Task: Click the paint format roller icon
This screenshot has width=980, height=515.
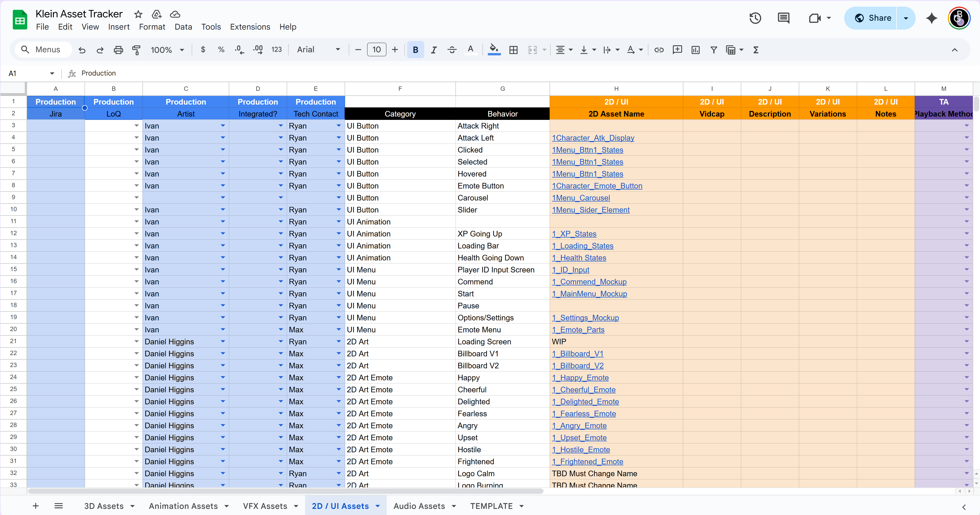Action: (136, 50)
